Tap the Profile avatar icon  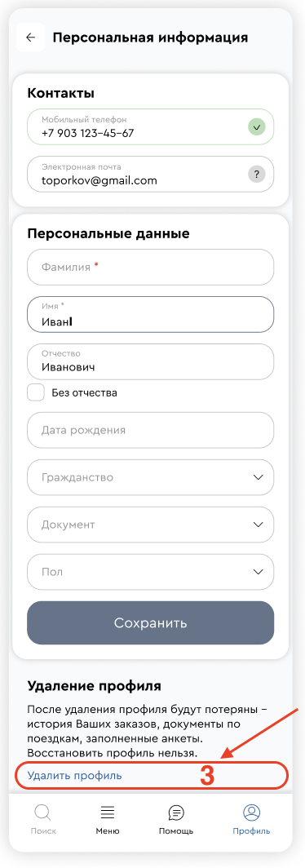tap(251, 813)
